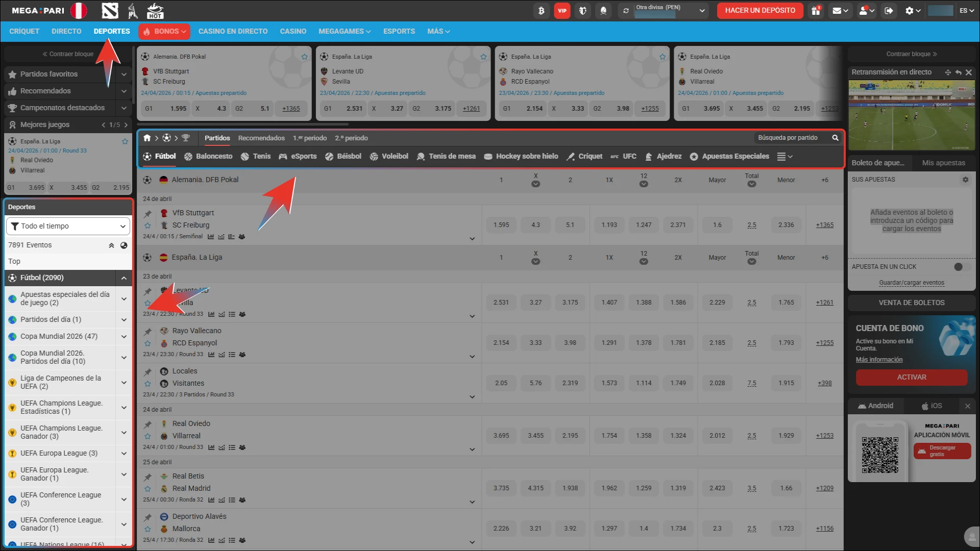Click the logout arrow icon

[x=889, y=11]
